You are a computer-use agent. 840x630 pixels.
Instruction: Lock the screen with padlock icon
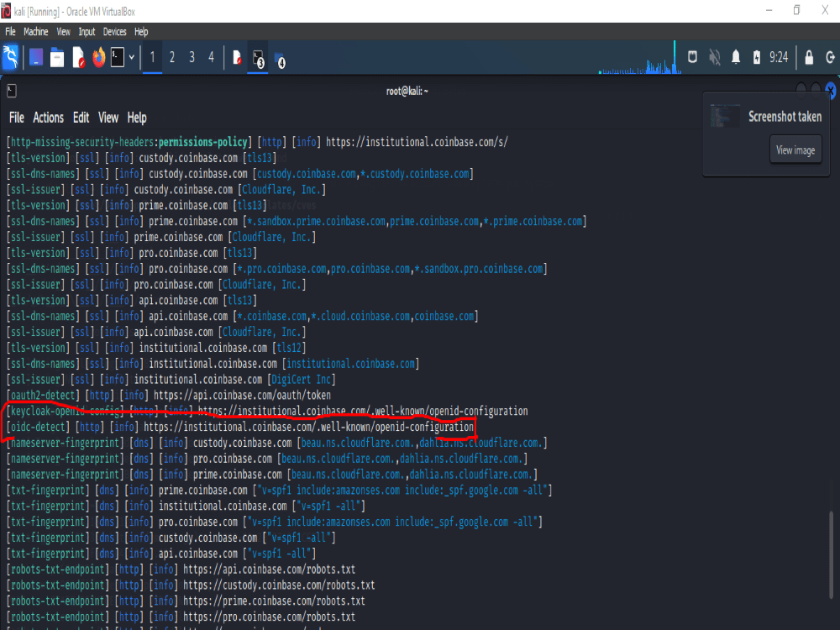click(x=809, y=57)
